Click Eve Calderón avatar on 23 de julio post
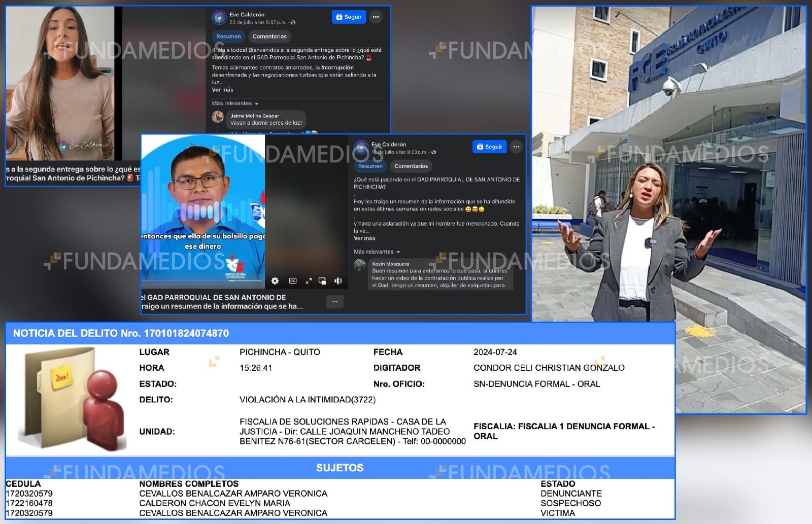This screenshot has height=524, width=812. 219,18
